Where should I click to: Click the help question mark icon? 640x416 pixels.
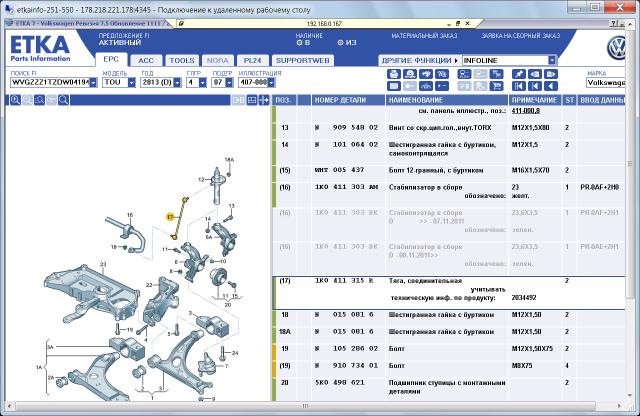tap(614, 24)
